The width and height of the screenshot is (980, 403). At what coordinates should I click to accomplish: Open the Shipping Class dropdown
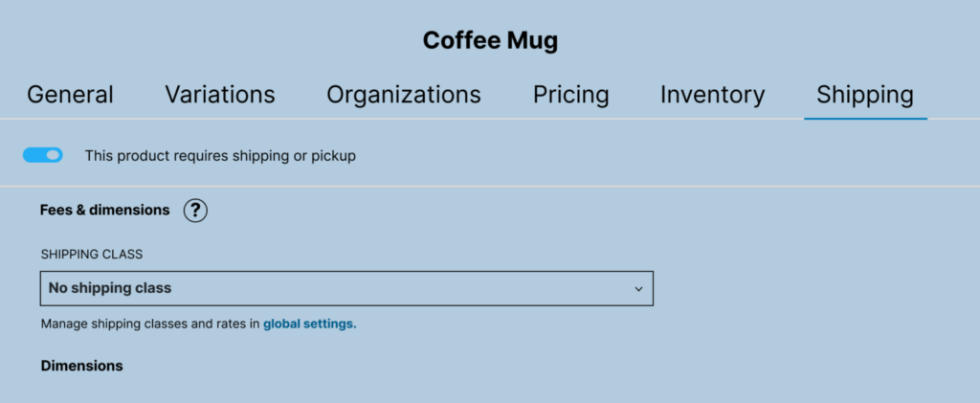click(x=346, y=288)
